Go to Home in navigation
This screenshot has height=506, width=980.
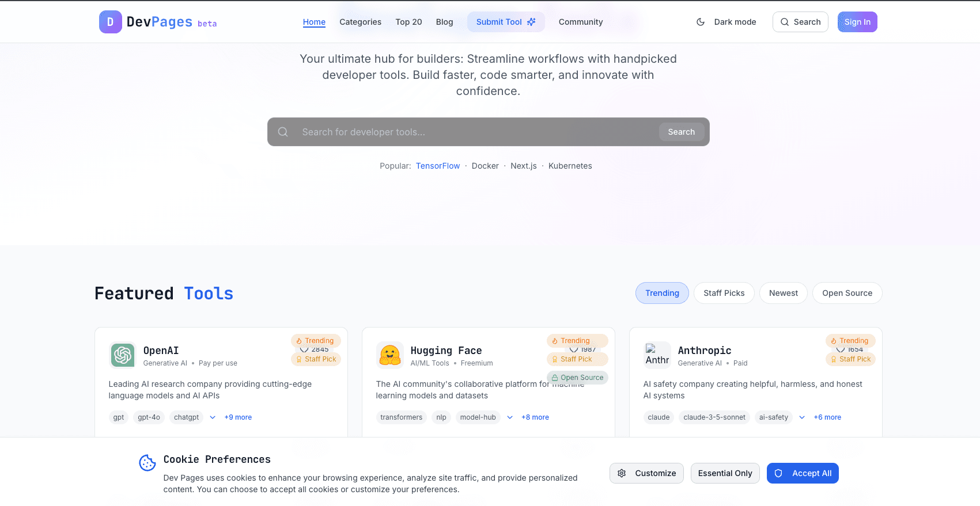(314, 22)
